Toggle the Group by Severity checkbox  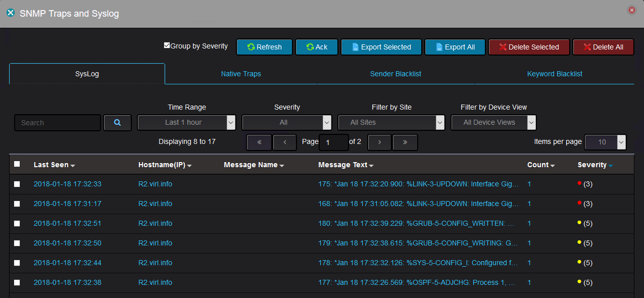tap(167, 45)
